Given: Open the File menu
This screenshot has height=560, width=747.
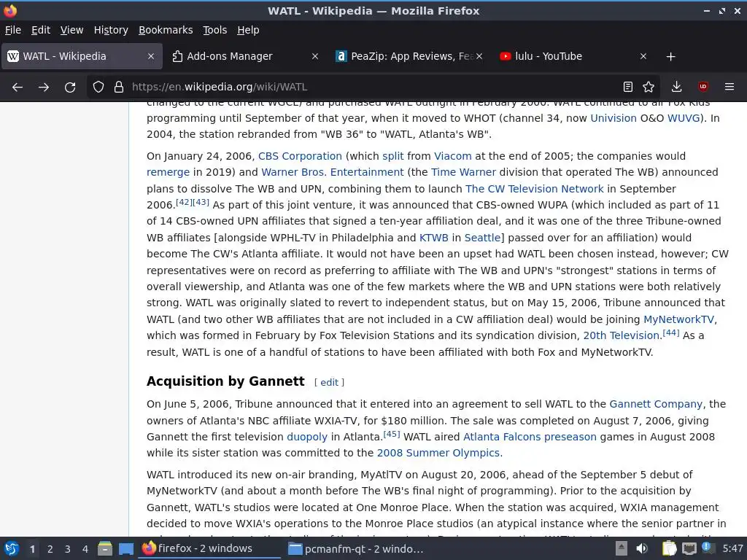Looking at the screenshot, I should [13, 30].
